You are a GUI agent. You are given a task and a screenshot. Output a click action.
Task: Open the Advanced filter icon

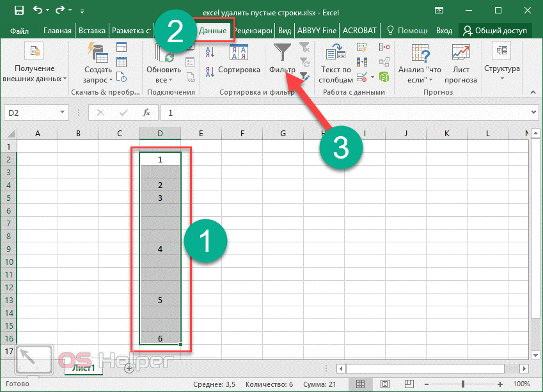(304, 77)
